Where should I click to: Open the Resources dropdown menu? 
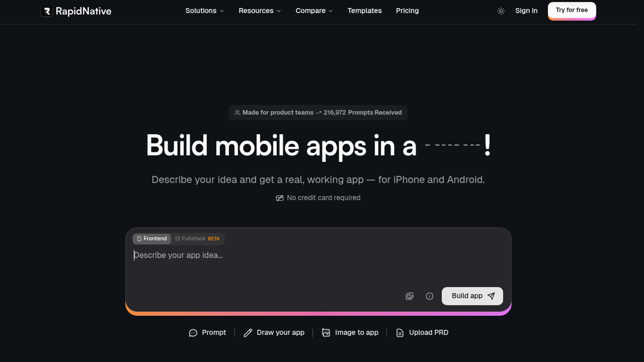(x=259, y=11)
